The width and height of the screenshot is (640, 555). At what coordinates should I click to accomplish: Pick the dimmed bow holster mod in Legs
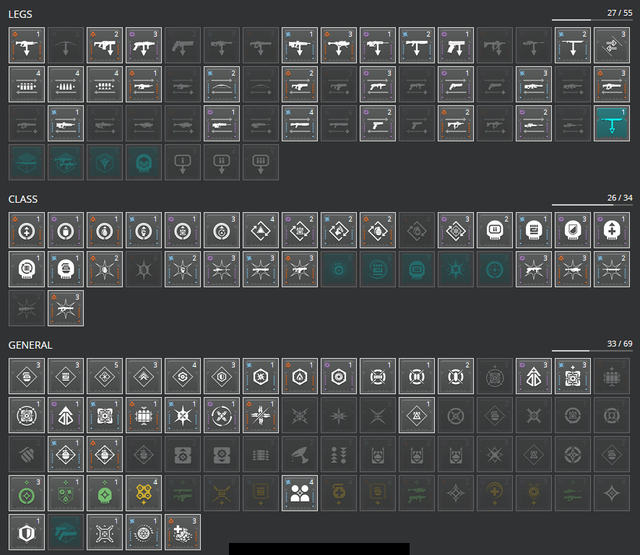(x=66, y=45)
